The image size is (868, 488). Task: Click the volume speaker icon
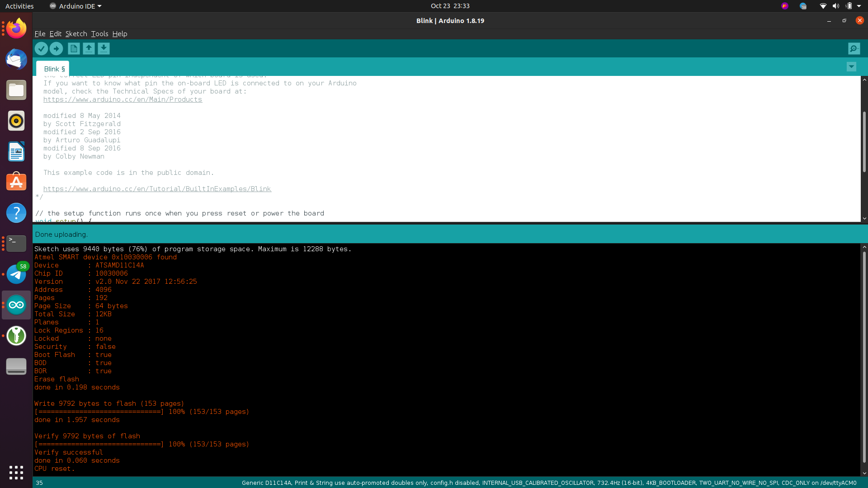[x=835, y=6]
